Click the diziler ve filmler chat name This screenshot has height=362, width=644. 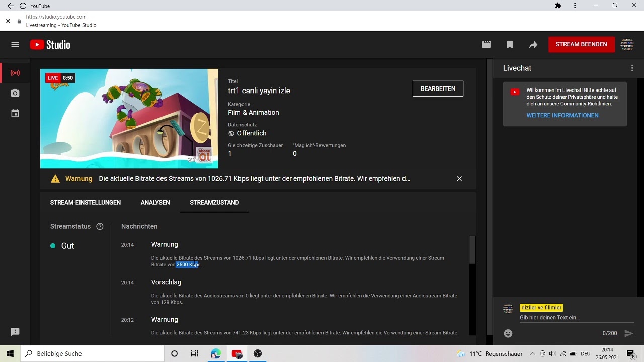tap(541, 308)
